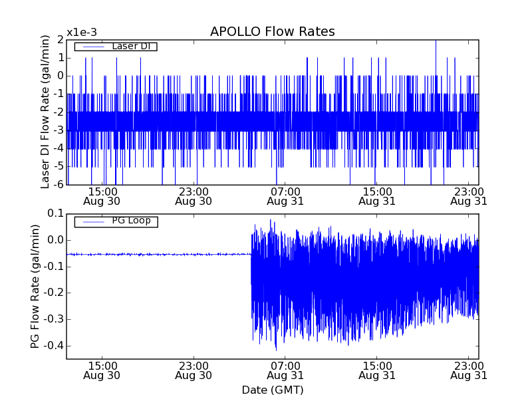Click the APOLLO Flow Rates chart title
The image size is (532, 399).
pos(272,31)
